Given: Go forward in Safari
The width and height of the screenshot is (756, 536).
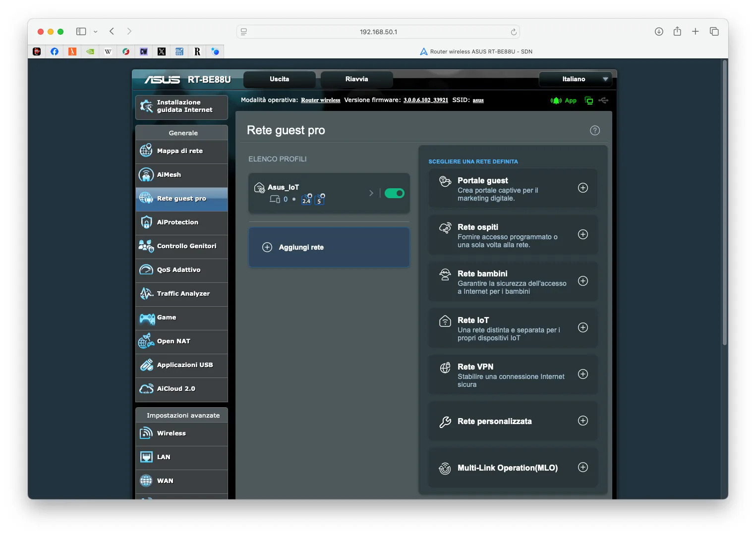Looking at the screenshot, I should click(129, 32).
